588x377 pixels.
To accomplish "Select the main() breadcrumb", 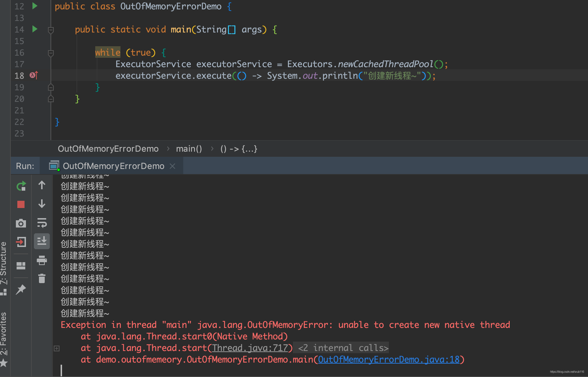I will [x=189, y=149].
